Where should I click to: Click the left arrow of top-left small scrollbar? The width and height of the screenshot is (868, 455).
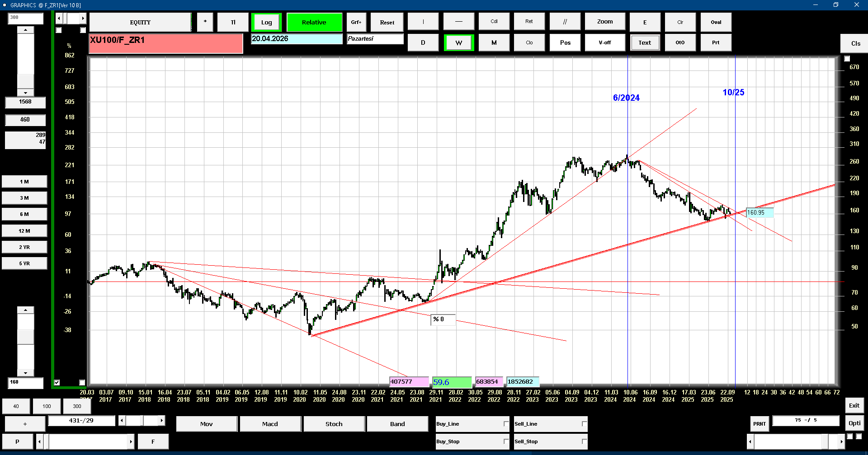tap(59, 18)
